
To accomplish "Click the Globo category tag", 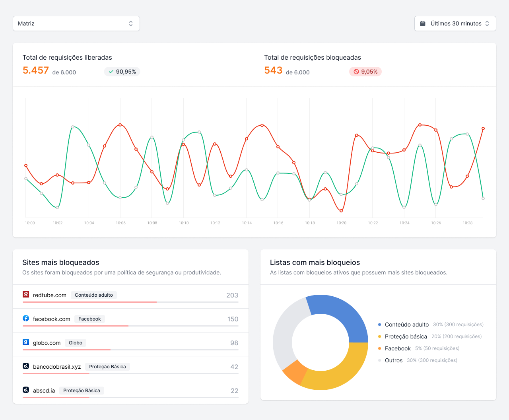I will [76, 343].
